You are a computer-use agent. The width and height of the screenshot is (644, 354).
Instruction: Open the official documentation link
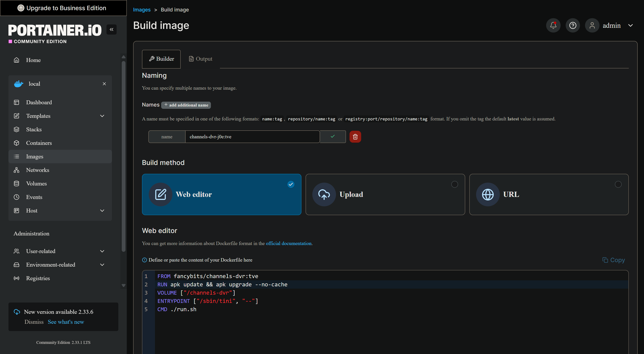coord(288,243)
